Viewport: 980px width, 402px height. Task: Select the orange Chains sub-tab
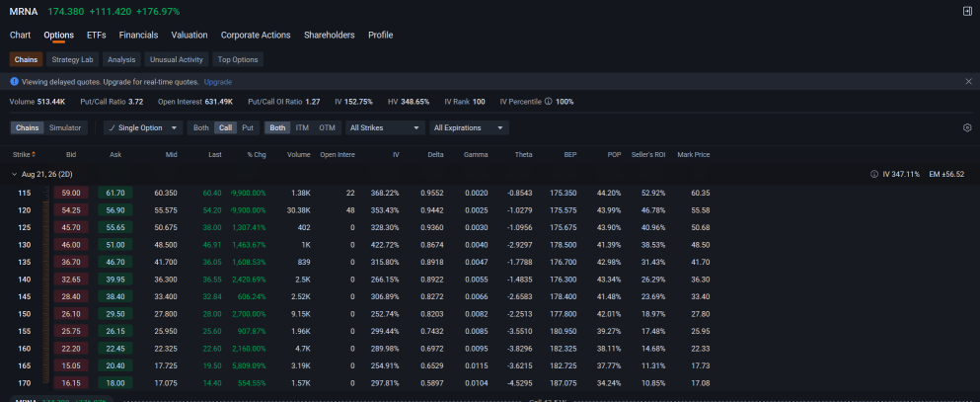click(x=27, y=59)
